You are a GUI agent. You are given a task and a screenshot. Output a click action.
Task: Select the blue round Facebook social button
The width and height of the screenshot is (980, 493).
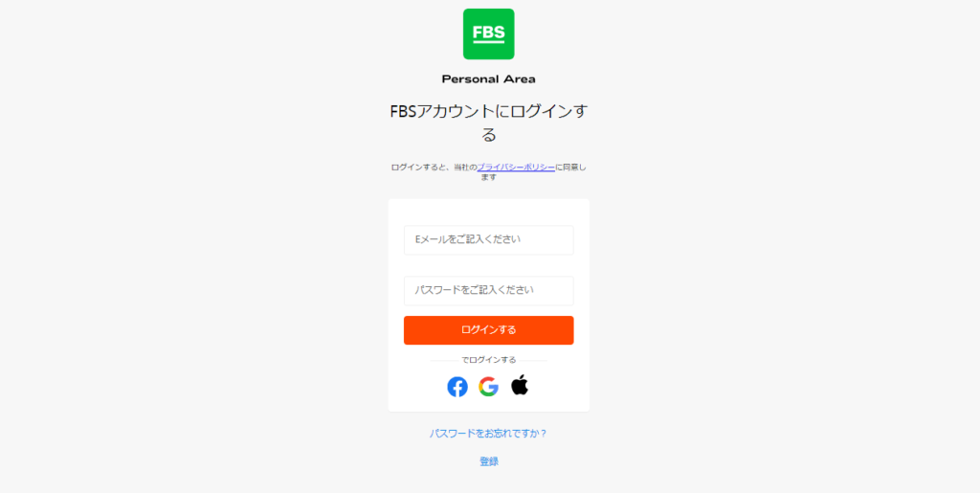[x=457, y=387]
